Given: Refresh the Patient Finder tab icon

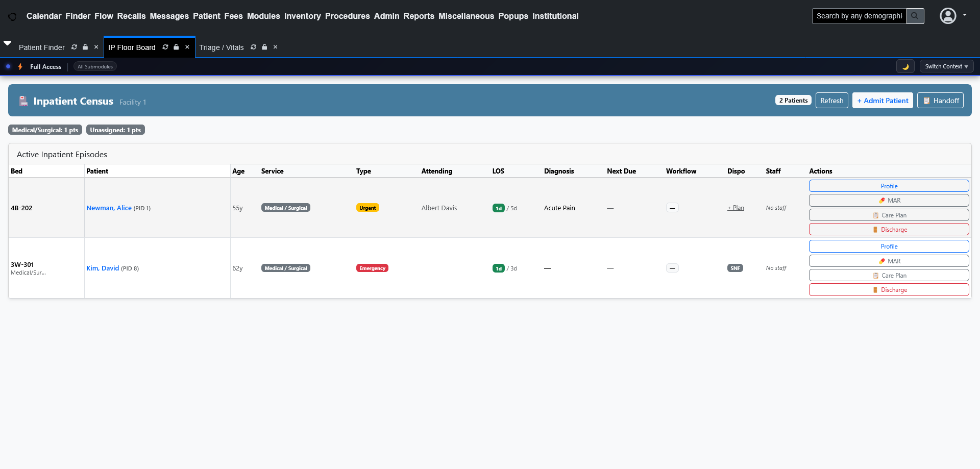Looking at the screenshot, I should [x=75, y=47].
